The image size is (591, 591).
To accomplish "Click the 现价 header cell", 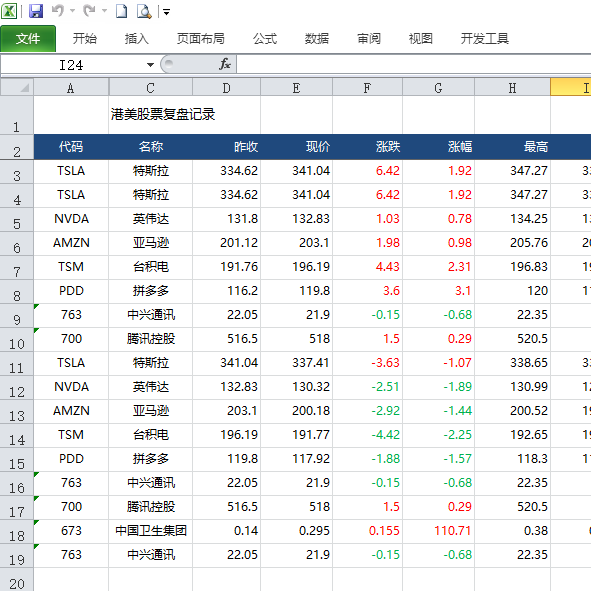I will coord(296,147).
